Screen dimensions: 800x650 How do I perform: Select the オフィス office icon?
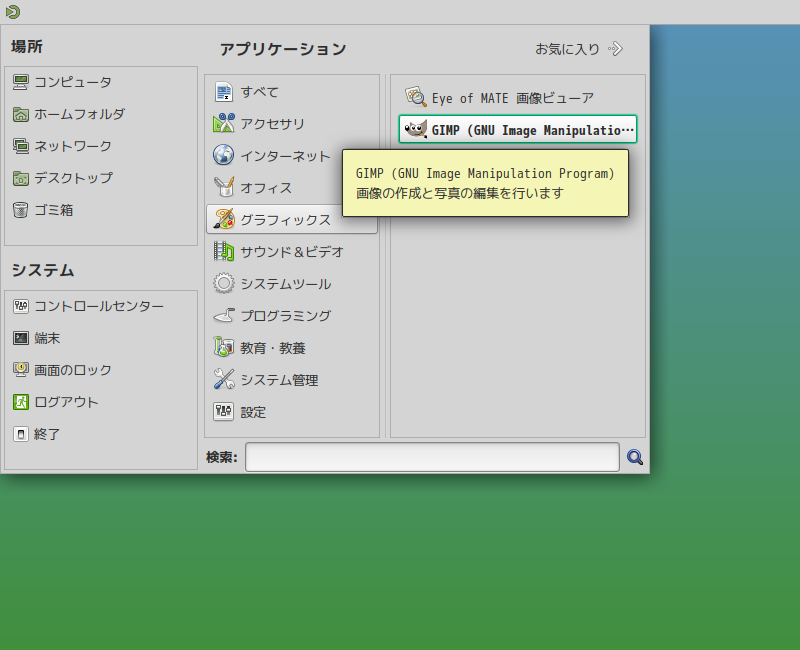pos(223,187)
